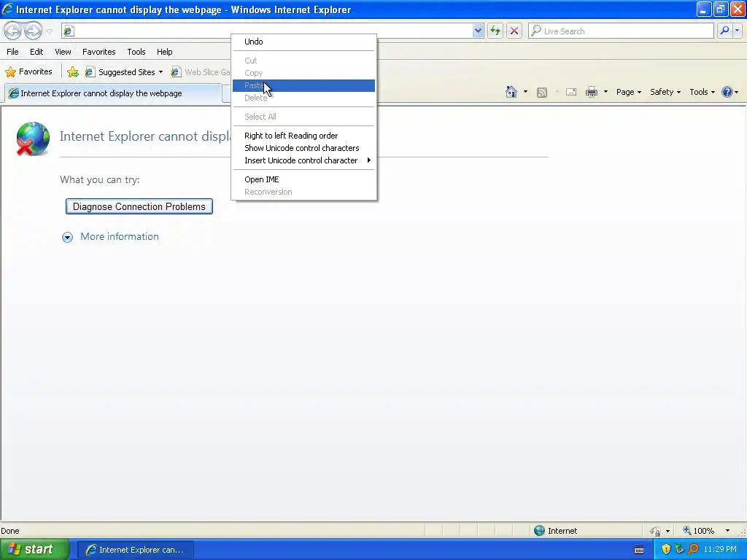The image size is (747, 560).
Task: Click the globe error icon
Action: [x=32, y=139]
